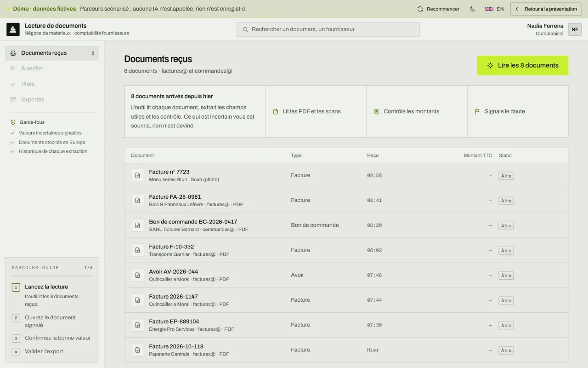Go to the Prêts sidebar section

[x=52, y=84]
